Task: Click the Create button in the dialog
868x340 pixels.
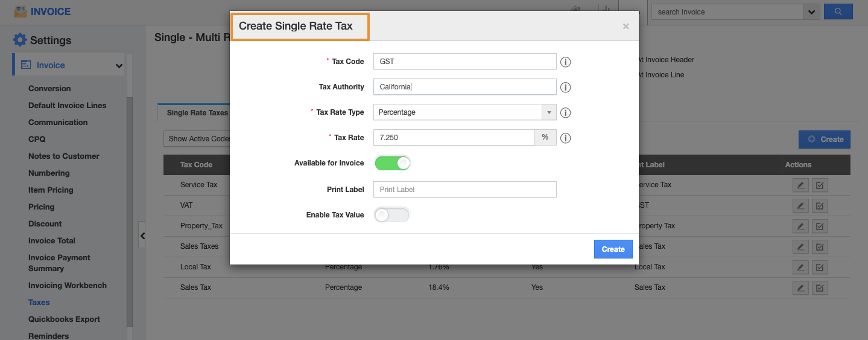Action: pyautogui.click(x=613, y=249)
